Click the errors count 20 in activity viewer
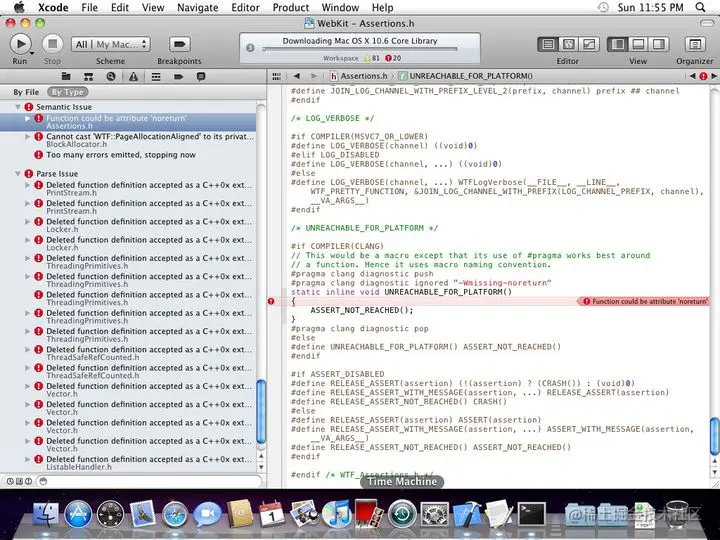Viewport: 720px width, 540px height. tap(393, 58)
